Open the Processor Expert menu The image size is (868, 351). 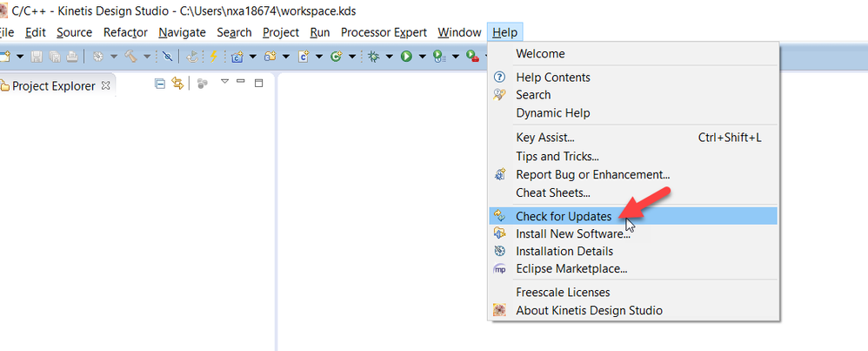click(384, 32)
